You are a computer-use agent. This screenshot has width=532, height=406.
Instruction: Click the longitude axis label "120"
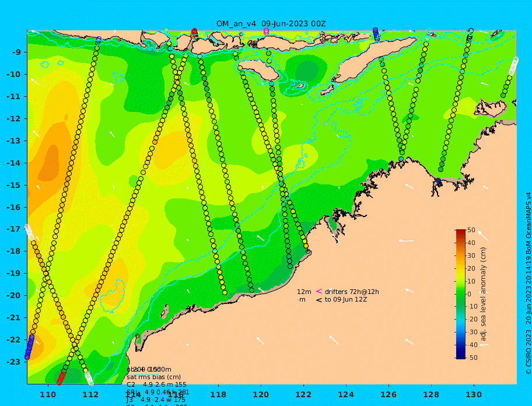tap(261, 394)
